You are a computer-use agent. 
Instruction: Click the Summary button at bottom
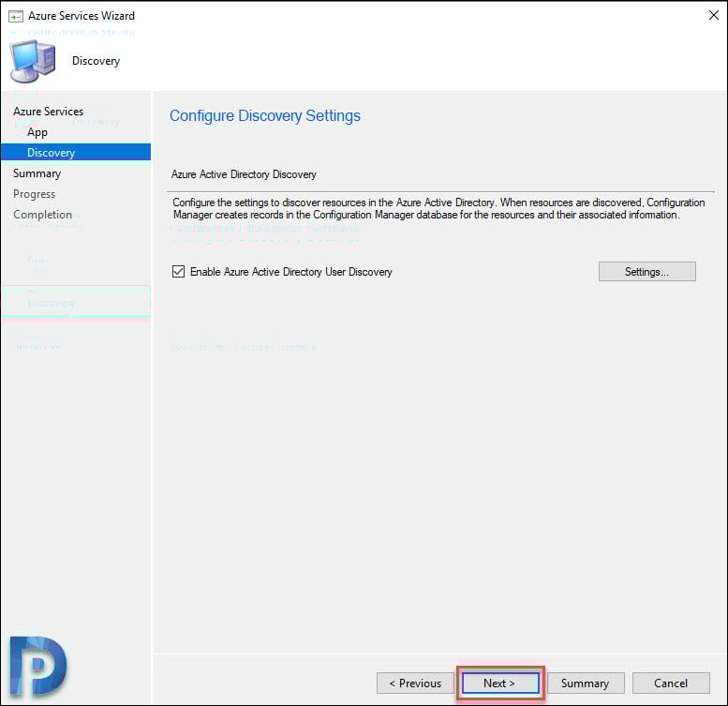click(585, 683)
